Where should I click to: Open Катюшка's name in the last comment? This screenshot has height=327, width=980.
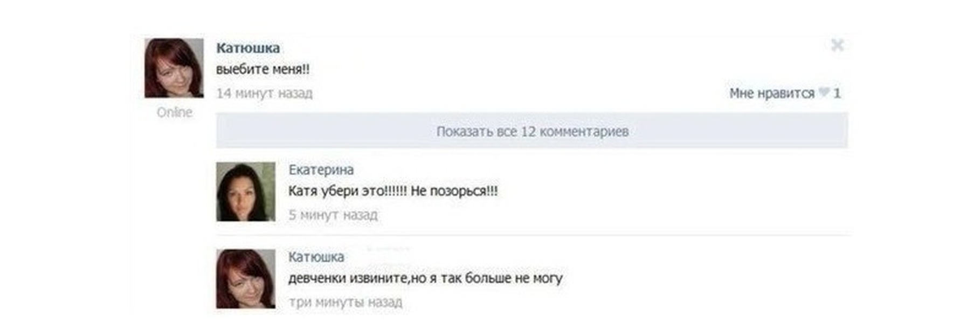[x=316, y=257]
